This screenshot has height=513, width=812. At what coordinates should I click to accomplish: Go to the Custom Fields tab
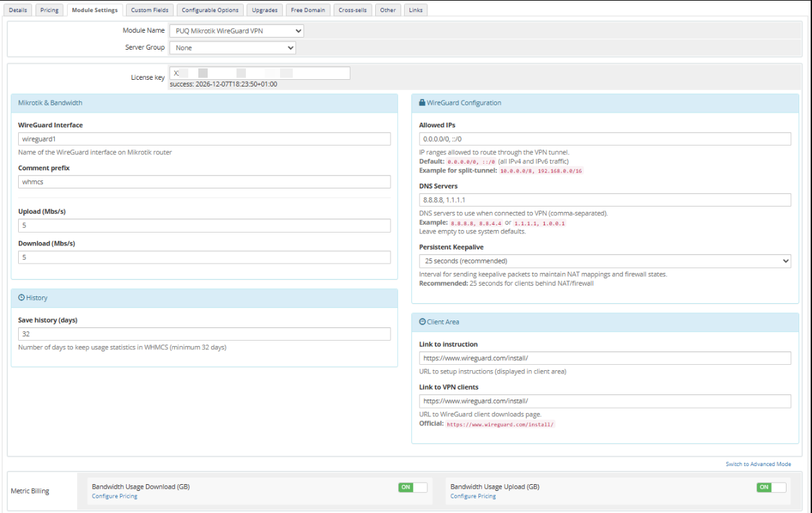tap(150, 10)
